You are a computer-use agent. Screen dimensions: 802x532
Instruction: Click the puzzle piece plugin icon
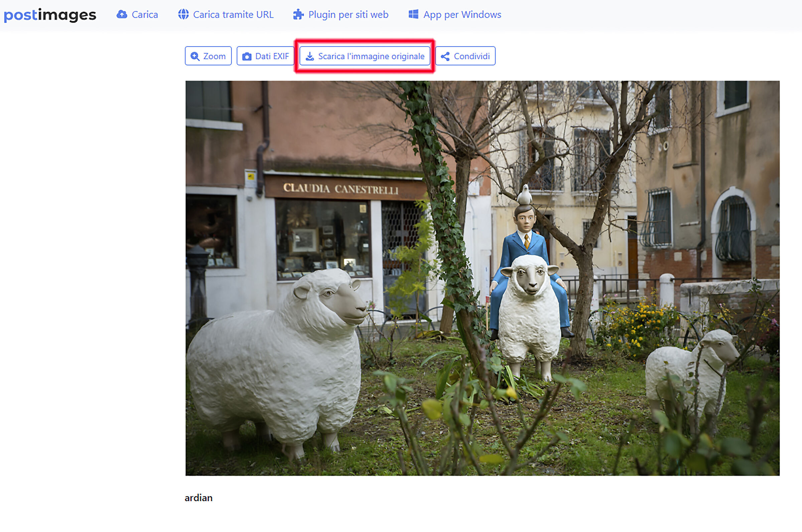(x=298, y=14)
